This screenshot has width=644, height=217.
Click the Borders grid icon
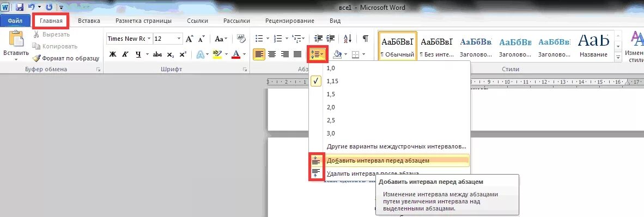pos(356,54)
